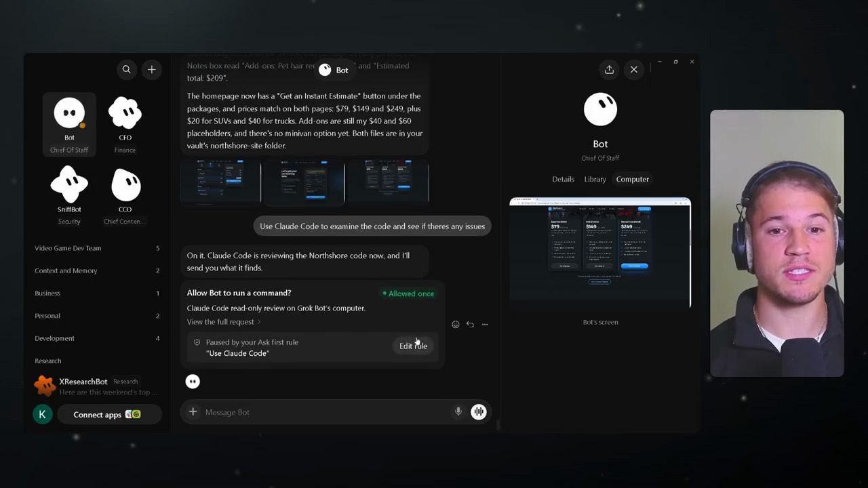868x488 pixels.
Task: Switch to the Library tab
Action: 595,179
